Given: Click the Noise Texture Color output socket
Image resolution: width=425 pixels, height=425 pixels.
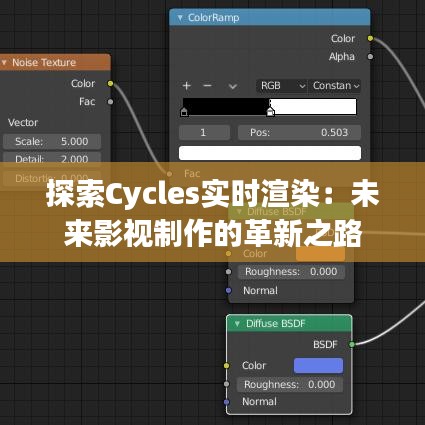Looking at the screenshot, I should [110, 83].
